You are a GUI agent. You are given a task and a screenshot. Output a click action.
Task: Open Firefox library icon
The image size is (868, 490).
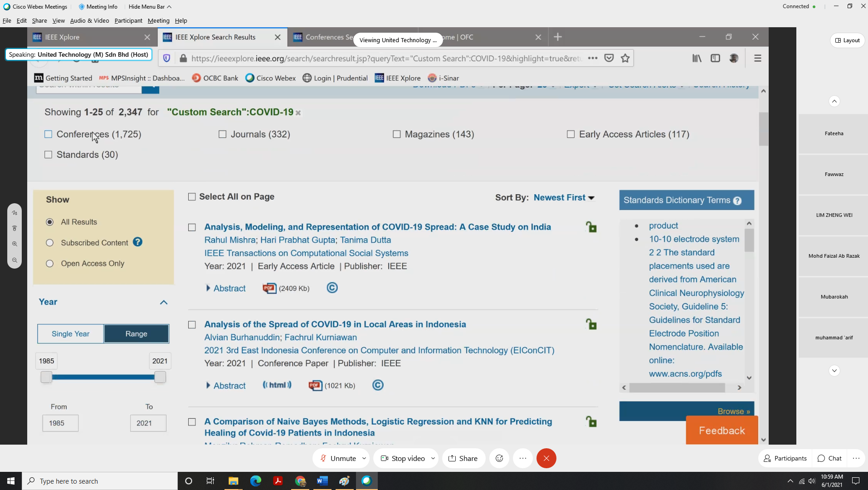tap(697, 58)
